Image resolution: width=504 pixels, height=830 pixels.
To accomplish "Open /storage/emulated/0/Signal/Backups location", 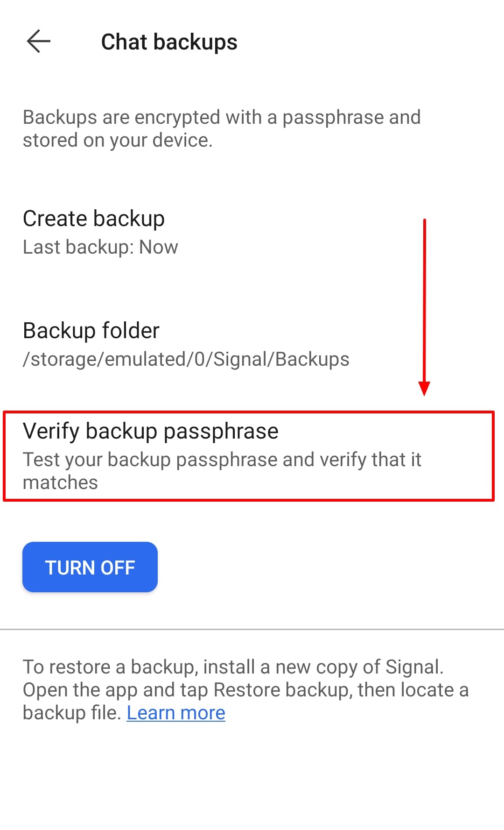I will point(186,359).
